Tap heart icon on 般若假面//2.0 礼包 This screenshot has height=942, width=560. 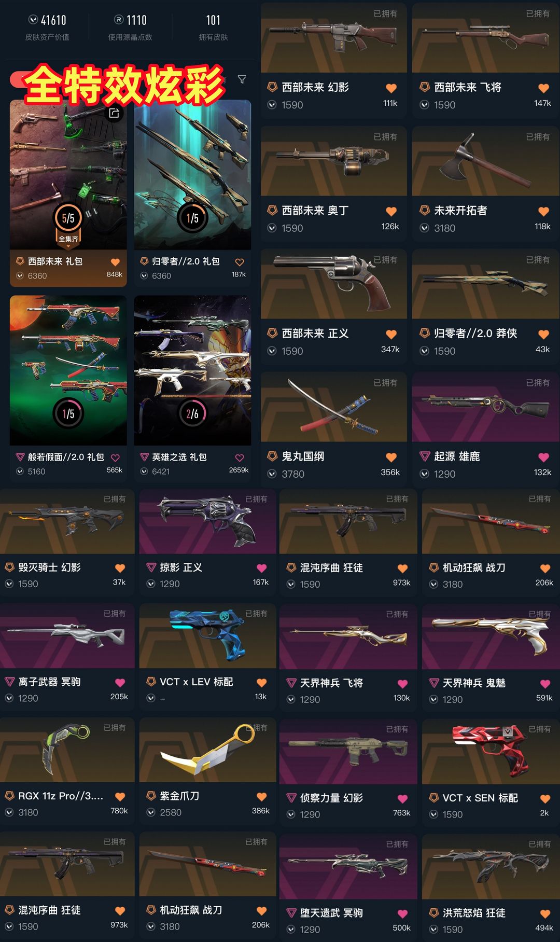pyautogui.click(x=115, y=458)
